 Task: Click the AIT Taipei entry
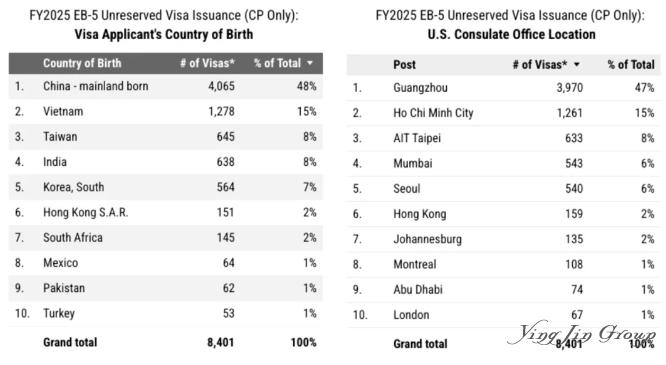[x=417, y=139]
